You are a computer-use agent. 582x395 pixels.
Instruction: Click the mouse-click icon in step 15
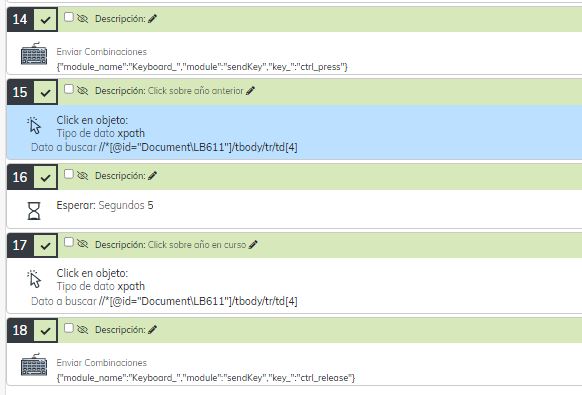click(34, 125)
